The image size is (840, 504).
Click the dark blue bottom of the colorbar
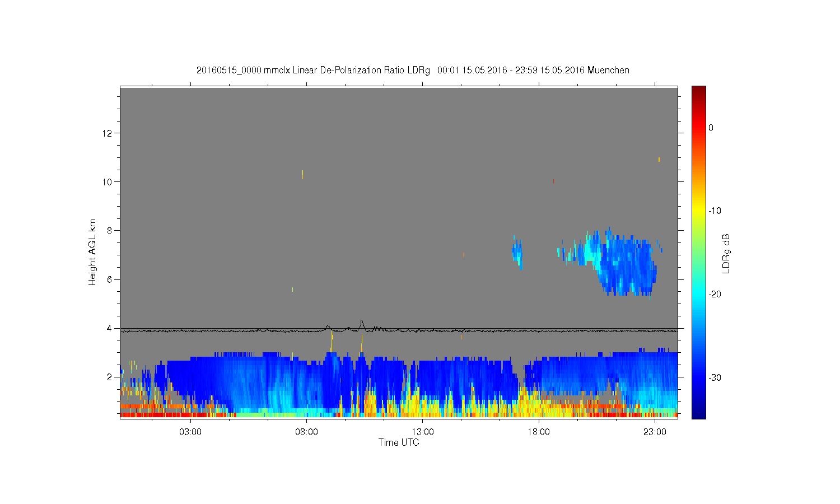click(699, 413)
